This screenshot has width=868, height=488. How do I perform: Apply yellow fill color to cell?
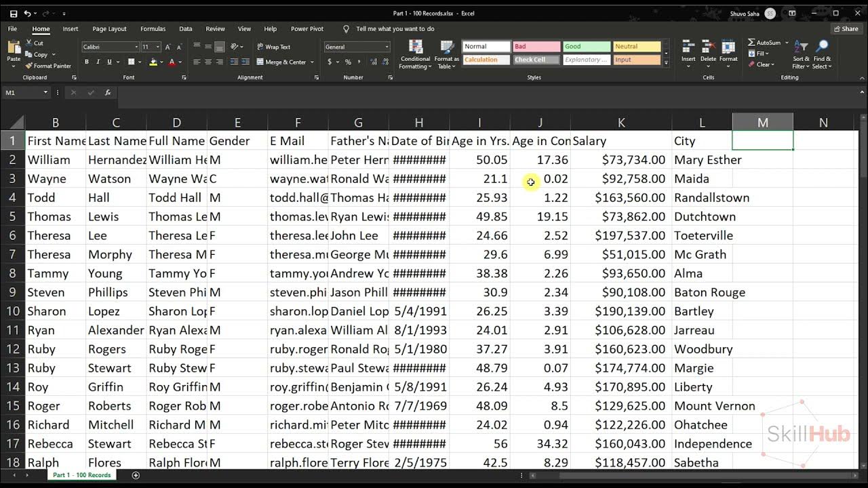click(x=153, y=62)
